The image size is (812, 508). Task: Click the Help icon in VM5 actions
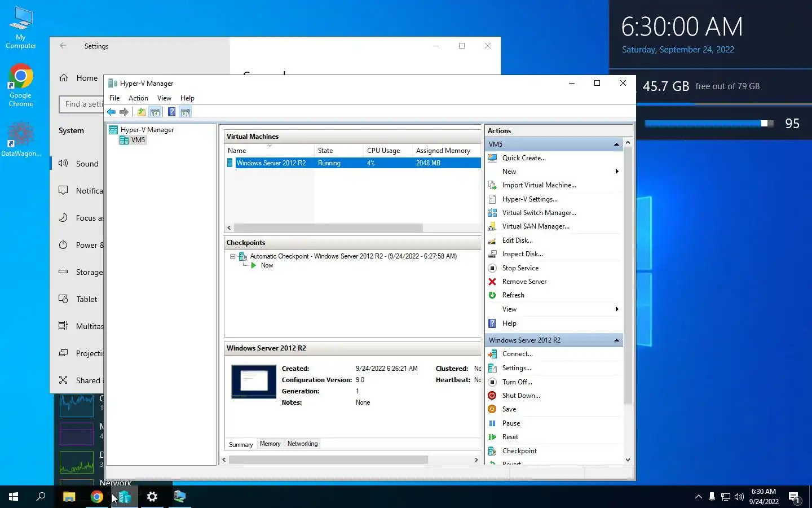tap(492, 323)
